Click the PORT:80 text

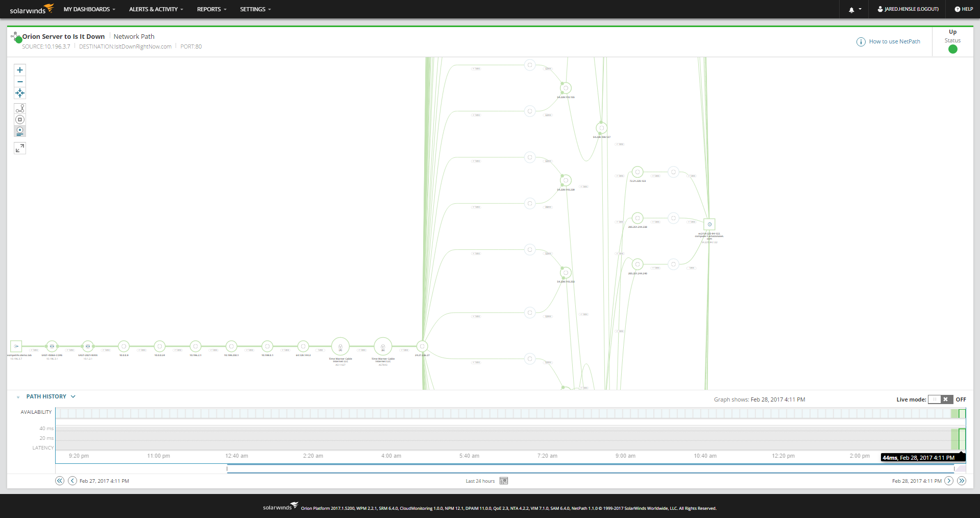191,46
